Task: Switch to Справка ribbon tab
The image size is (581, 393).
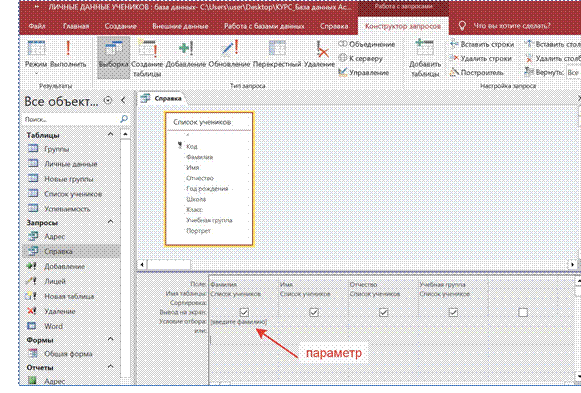Action: [334, 26]
